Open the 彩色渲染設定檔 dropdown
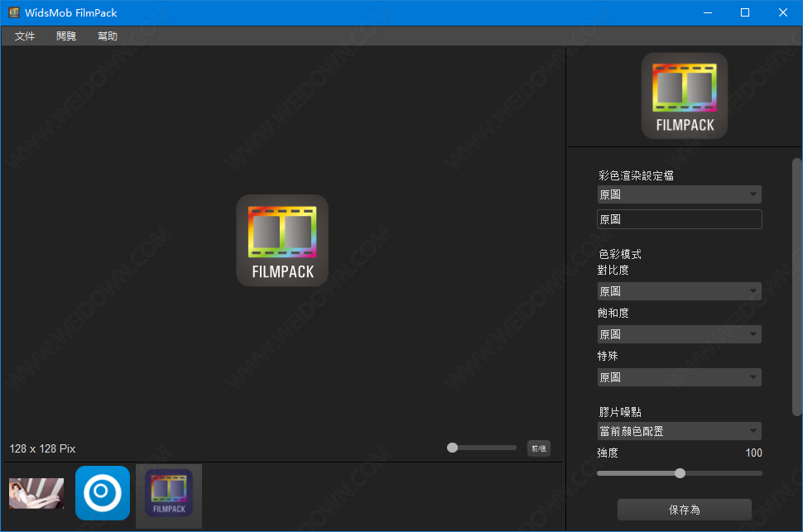The image size is (803, 532). pyautogui.click(x=679, y=194)
